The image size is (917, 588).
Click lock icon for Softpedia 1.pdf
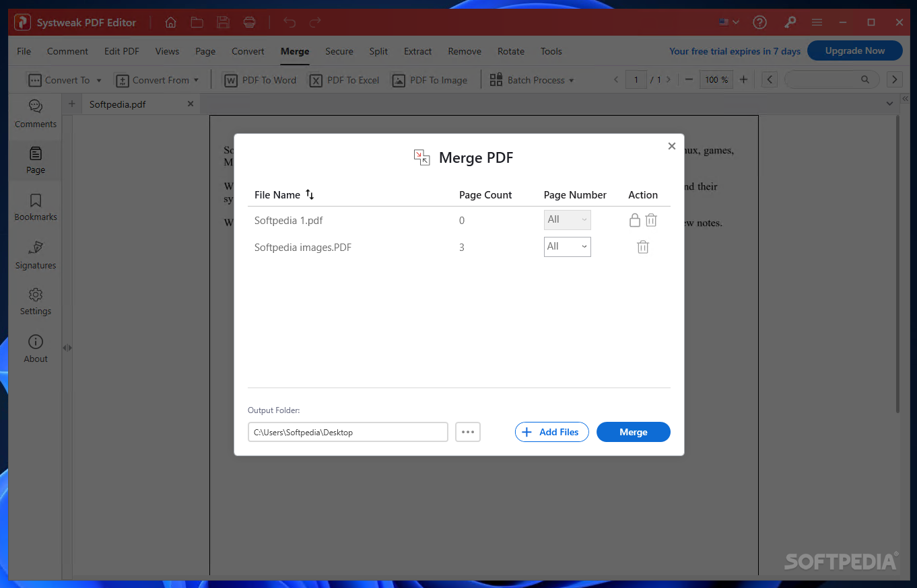(x=634, y=220)
